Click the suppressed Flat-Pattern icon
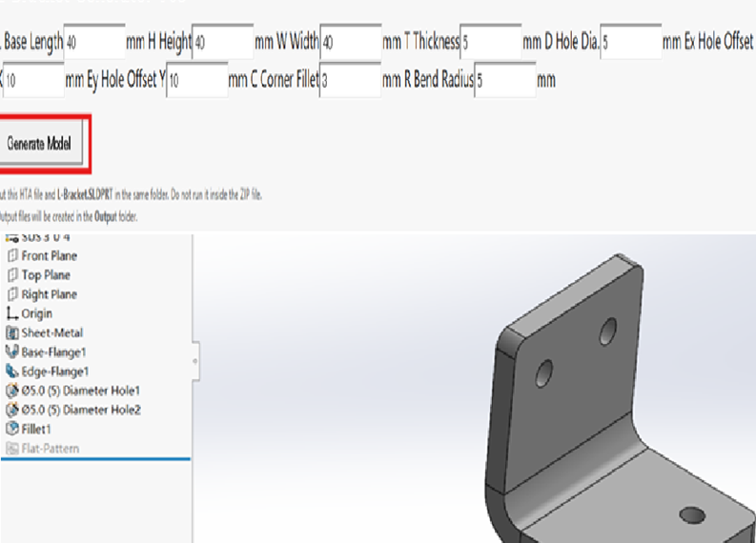 coord(12,448)
